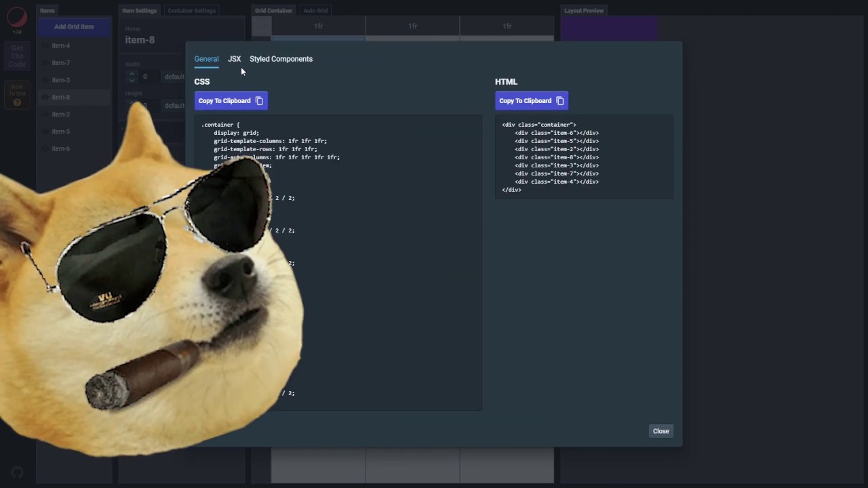Image resolution: width=868 pixels, height=488 pixels.
Task: Select the Items panel tab
Action: [x=47, y=11]
